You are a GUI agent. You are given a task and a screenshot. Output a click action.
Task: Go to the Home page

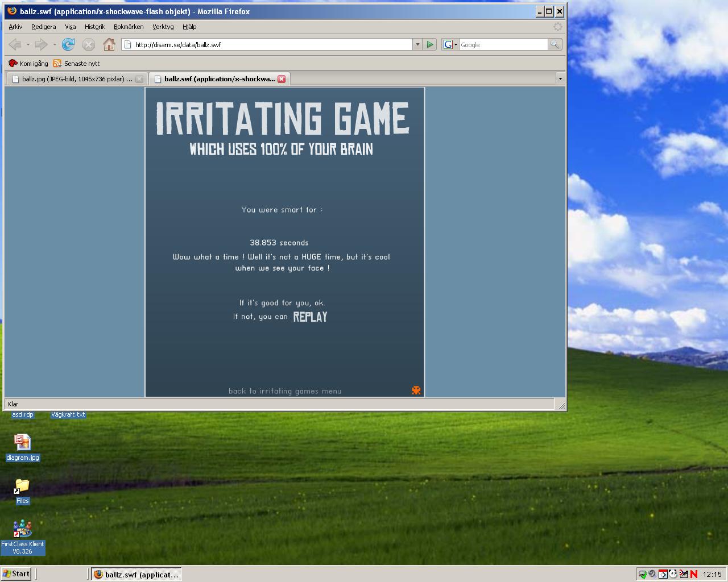109,44
